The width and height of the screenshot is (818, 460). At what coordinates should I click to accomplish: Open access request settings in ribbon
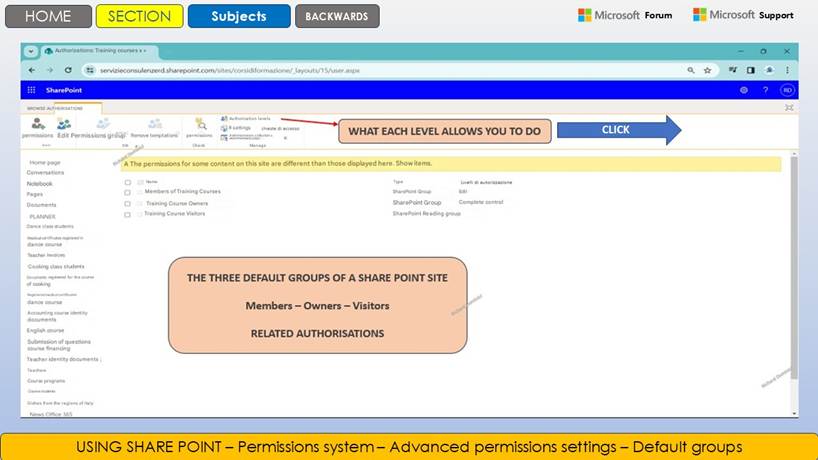point(261,128)
